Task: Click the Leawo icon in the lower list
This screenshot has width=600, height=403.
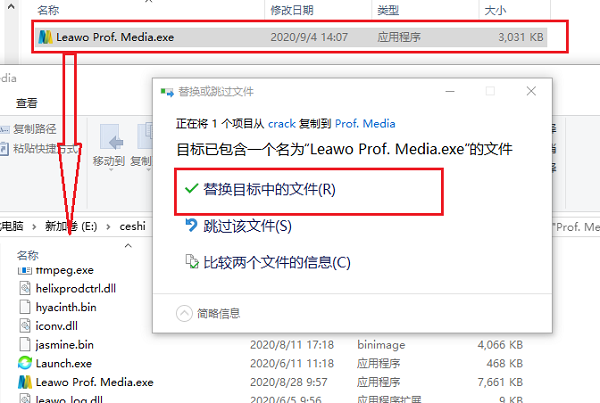Action: point(25,382)
